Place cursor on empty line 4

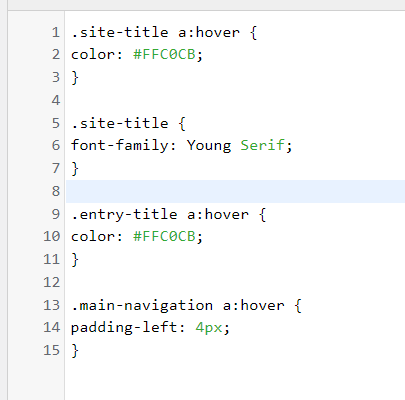[235, 100]
